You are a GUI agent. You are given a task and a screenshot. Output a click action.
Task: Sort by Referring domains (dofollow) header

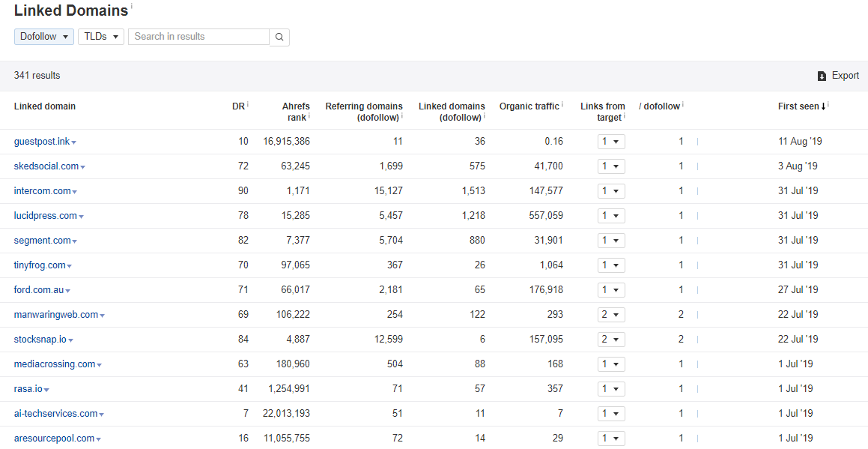point(364,112)
